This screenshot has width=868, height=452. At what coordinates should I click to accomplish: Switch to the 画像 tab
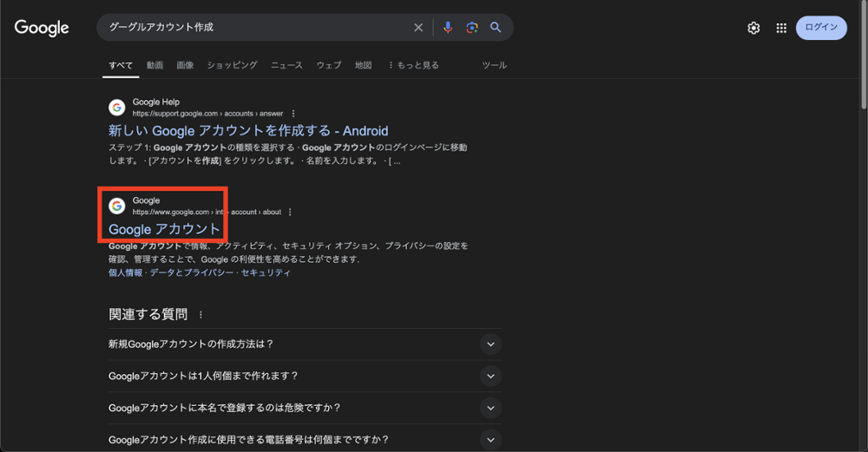[x=185, y=65]
